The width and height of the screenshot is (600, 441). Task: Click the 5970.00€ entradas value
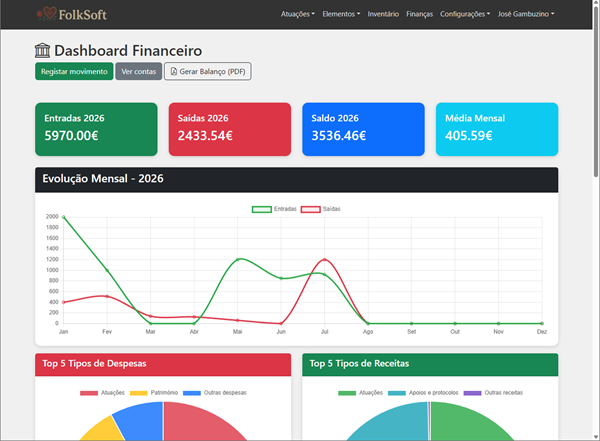(x=72, y=136)
